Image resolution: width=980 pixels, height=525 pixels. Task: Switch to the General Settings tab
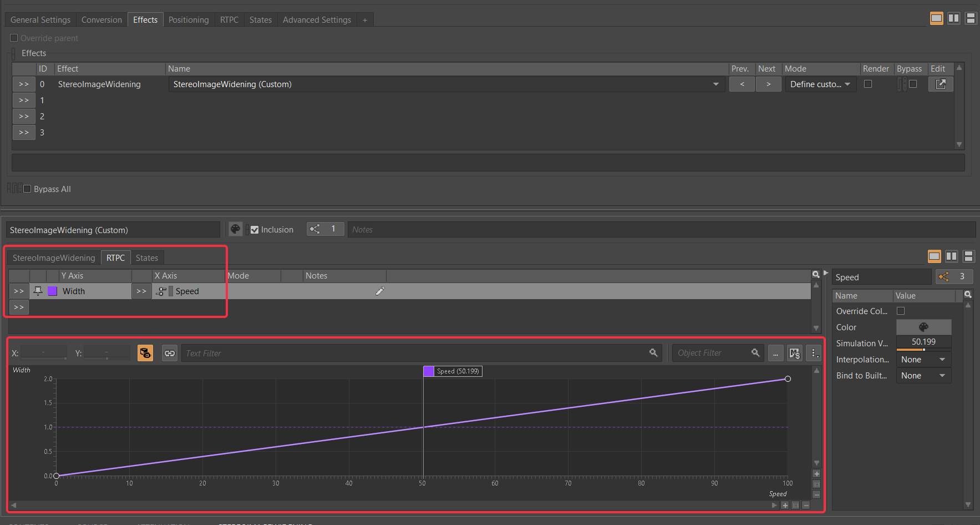[x=40, y=19]
